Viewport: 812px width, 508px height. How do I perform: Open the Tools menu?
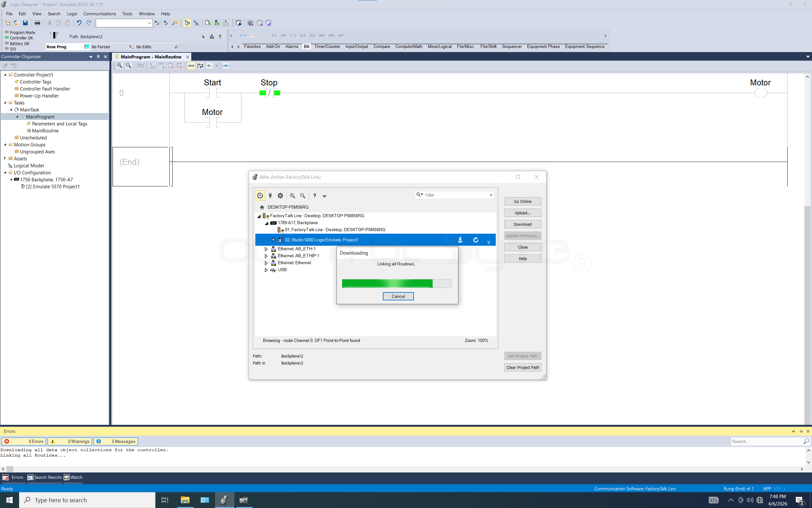point(127,14)
